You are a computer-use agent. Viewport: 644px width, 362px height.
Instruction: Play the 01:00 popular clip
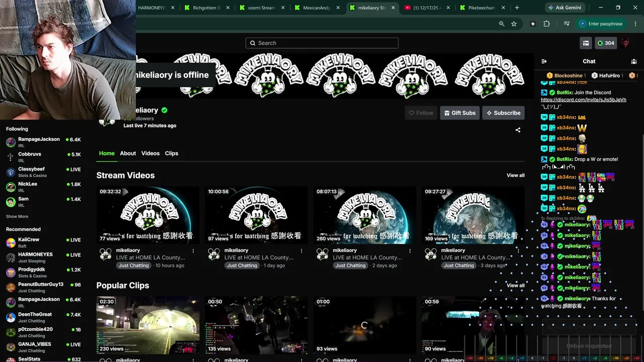365,325
